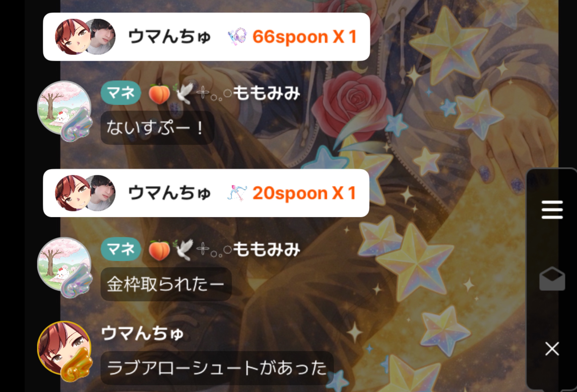The height and width of the screenshot is (392, 577).
Task: Select the 20spoon X 1 gift text
Action: [x=304, y=193]
